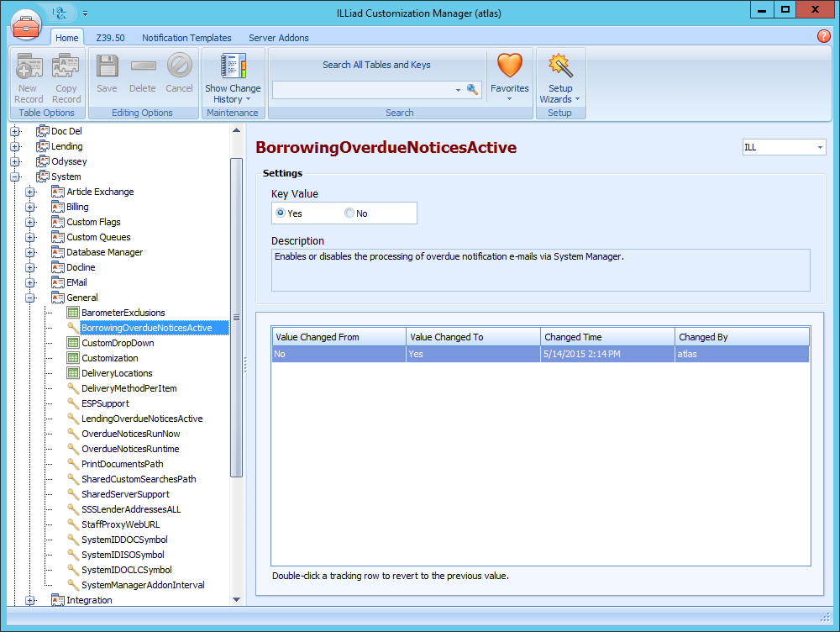Click the Copy Record icon
This screenshot has height=632, width=840.
pyautogui.click(x=66, y=66)
